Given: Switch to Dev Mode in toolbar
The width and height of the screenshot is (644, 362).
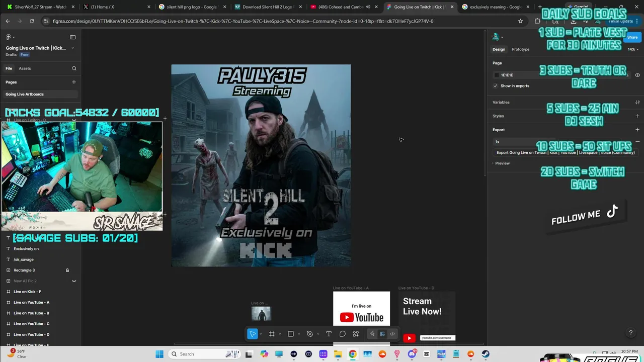Looking at the screenshot, I should (392, 334).
